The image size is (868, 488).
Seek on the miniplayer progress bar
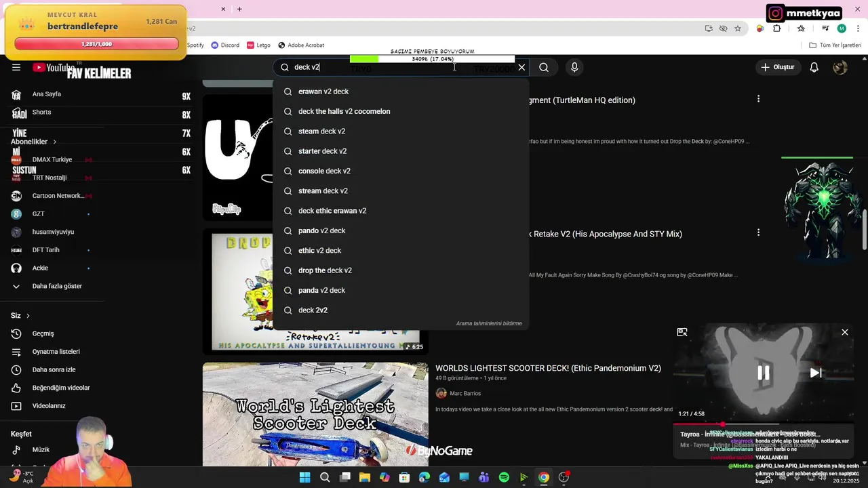point(764,424)
